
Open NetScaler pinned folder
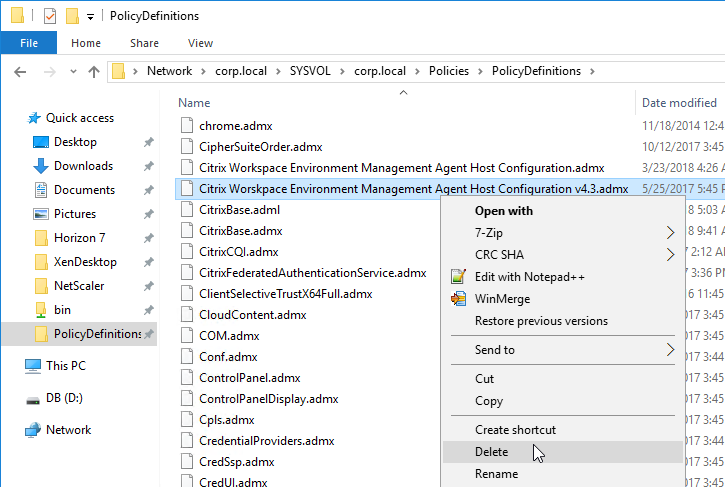coord(79,286)
